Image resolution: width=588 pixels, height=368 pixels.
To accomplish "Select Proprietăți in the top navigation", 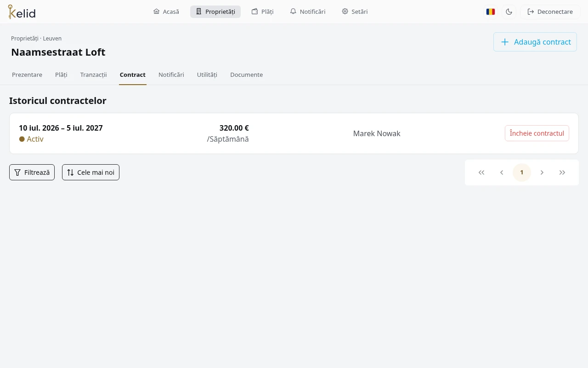I will click(x=215, y=11).
